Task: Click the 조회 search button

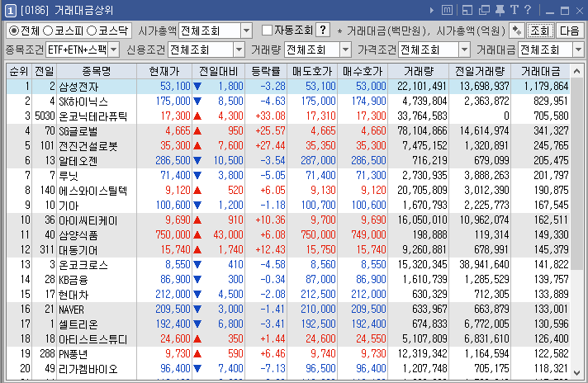Action: click(540, 31)
